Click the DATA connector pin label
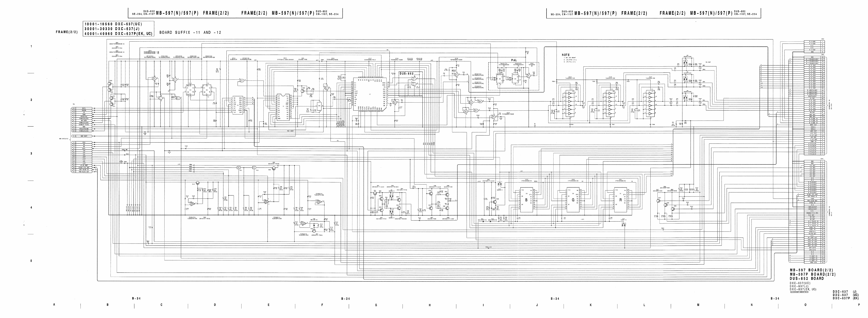Viewport: 868px width, 318px height. pos(84,108)
